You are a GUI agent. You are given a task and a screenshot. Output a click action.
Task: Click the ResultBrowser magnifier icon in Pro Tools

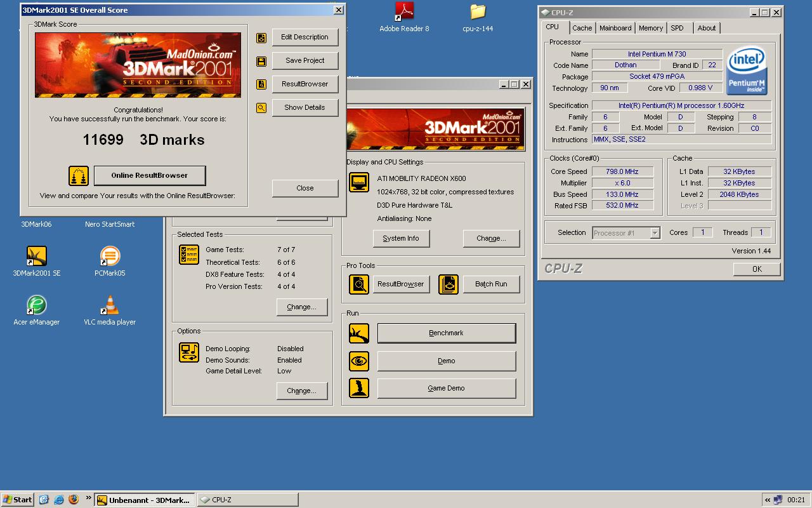point(359,284)
